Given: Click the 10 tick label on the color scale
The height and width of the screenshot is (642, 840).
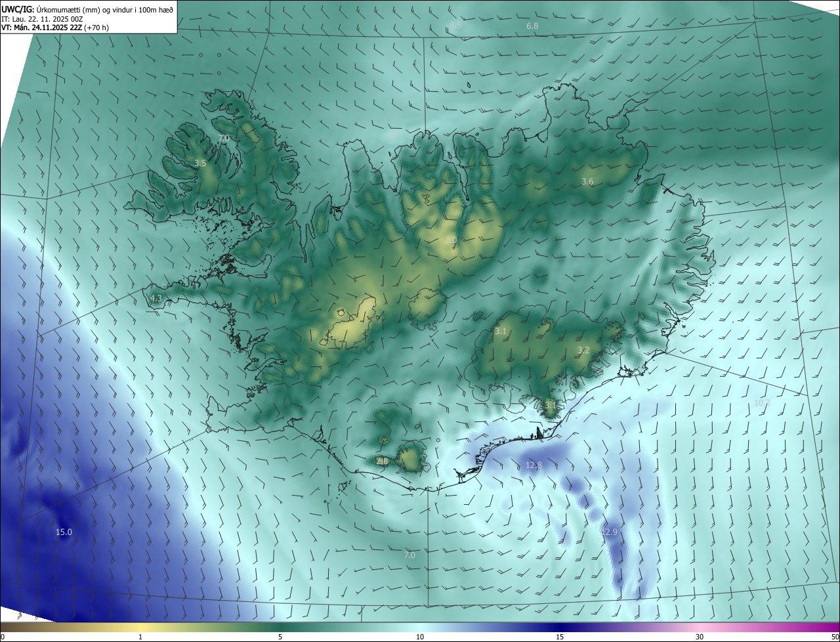Looking at the screenshot, I should (x=420, y=637).
